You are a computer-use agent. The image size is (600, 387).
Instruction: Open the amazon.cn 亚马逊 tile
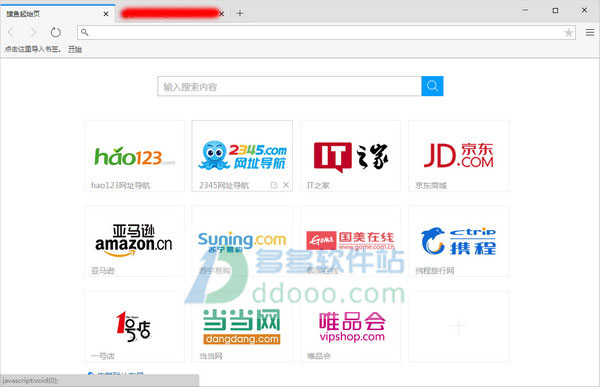[134, 241]
